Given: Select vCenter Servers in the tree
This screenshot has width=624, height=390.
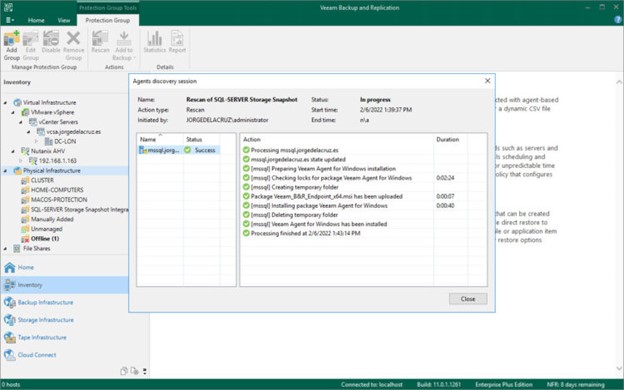Looking at the screenshot, I should pos(58,122).
